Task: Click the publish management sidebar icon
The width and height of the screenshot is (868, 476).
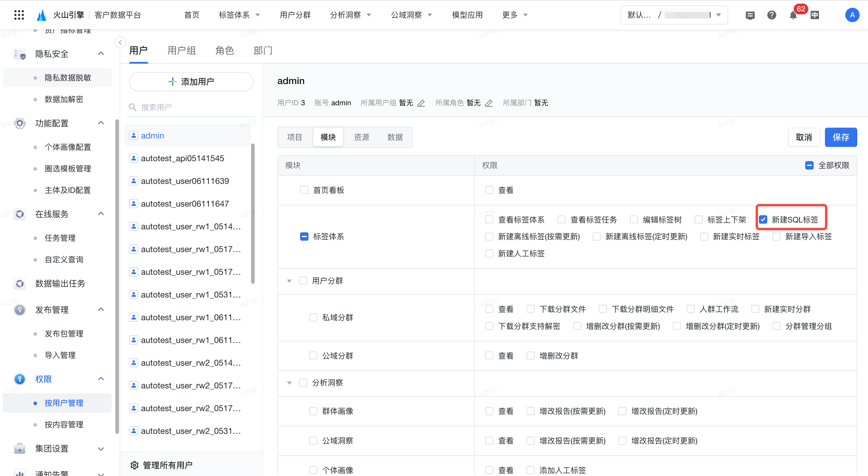Action: click(x=20, y=310)
